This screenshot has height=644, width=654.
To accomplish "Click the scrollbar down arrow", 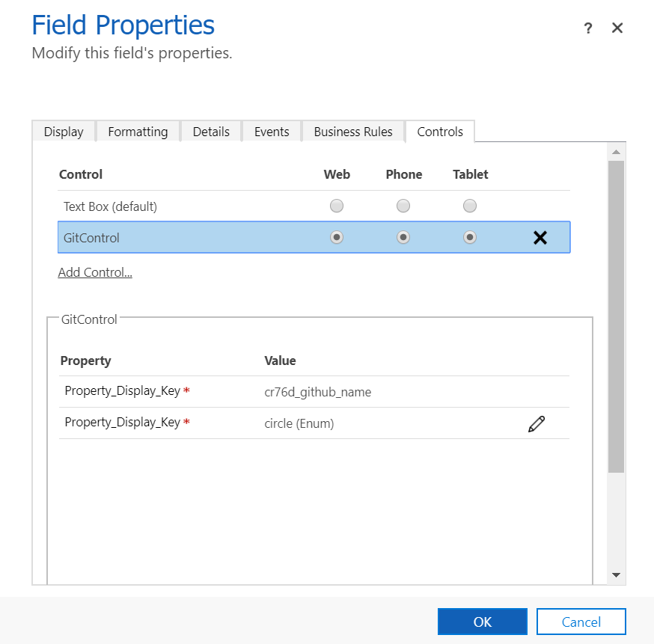I will pos(616,575).
